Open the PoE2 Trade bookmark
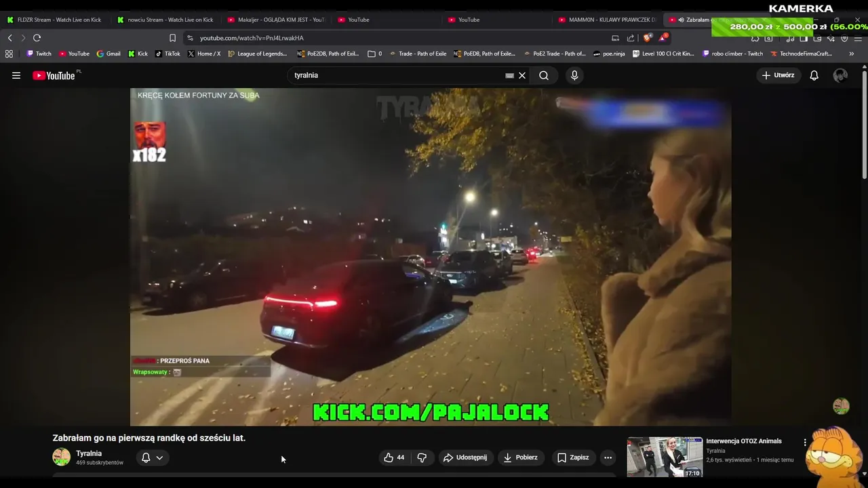The width and height of the screenshot is (868, 488). (554, 54)
